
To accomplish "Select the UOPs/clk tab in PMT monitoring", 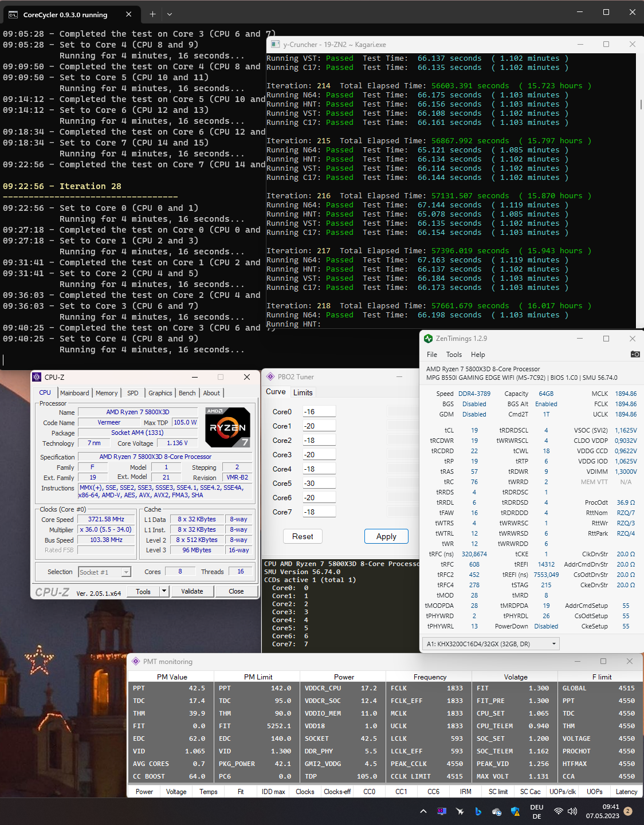I will tap(563, 791).
